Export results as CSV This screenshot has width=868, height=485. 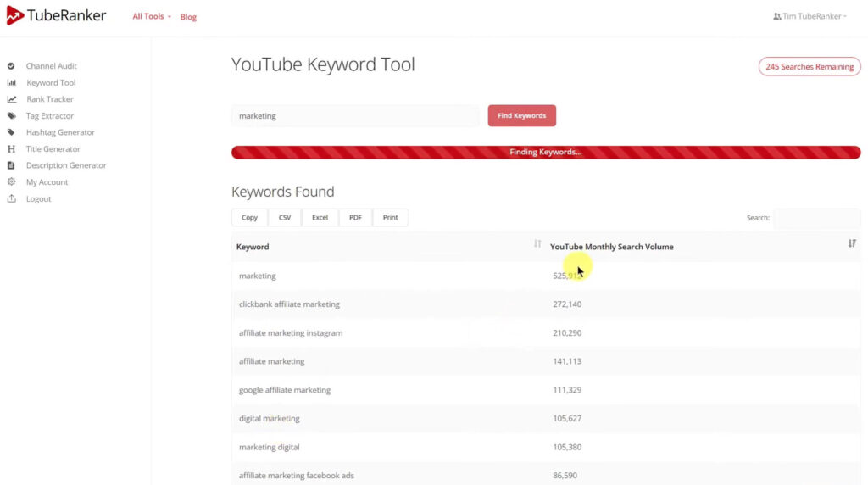point(285,218)
